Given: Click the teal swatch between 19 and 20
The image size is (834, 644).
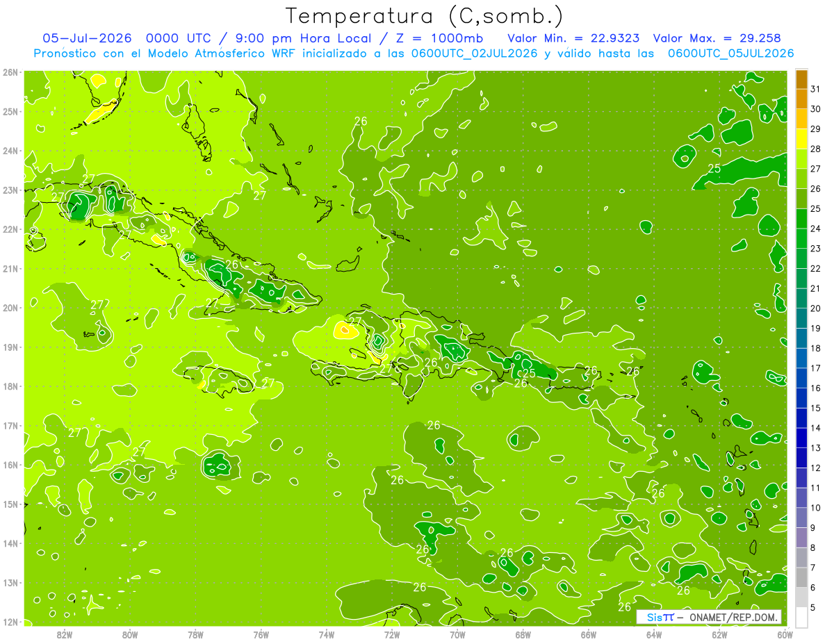Looking at the screenshot, I should click(801, 319).
